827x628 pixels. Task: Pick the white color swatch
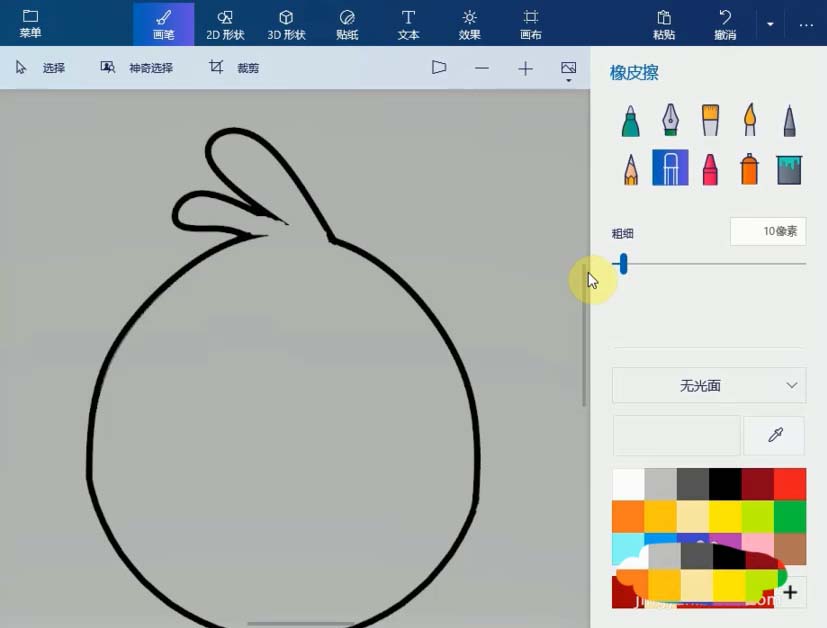628,484
